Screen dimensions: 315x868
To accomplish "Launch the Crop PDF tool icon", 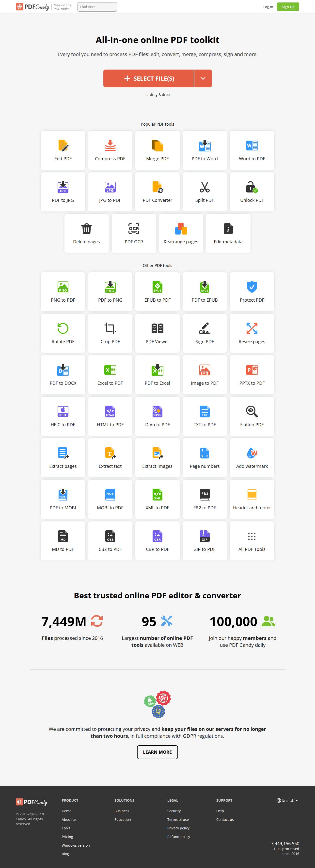I will 110,328.
